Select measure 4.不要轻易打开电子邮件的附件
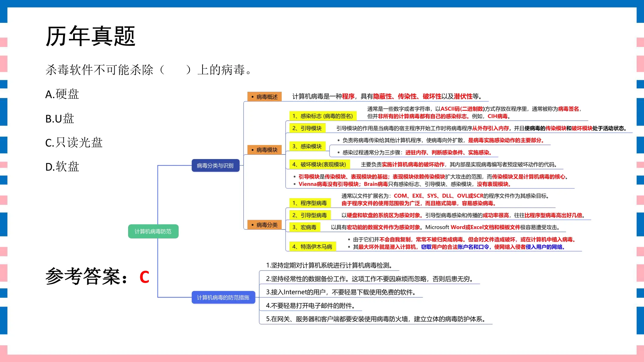The image size is (644, 362). coord(311,306)
